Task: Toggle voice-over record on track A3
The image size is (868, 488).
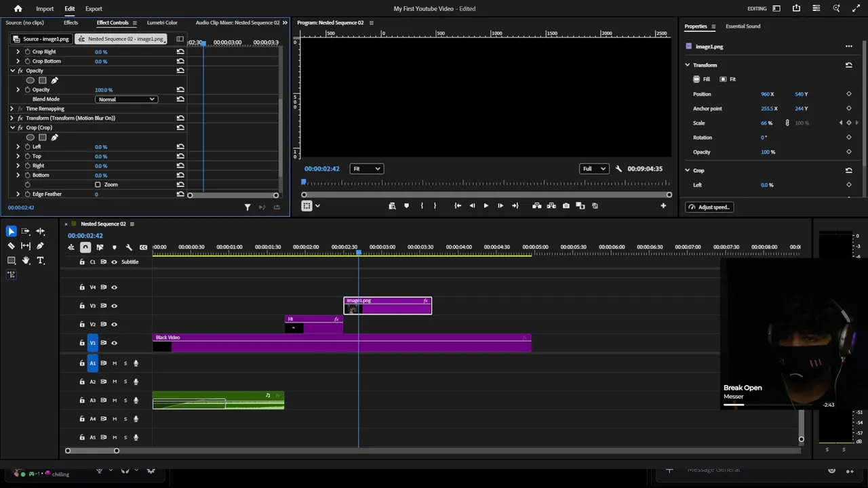Action: (136, 401)
